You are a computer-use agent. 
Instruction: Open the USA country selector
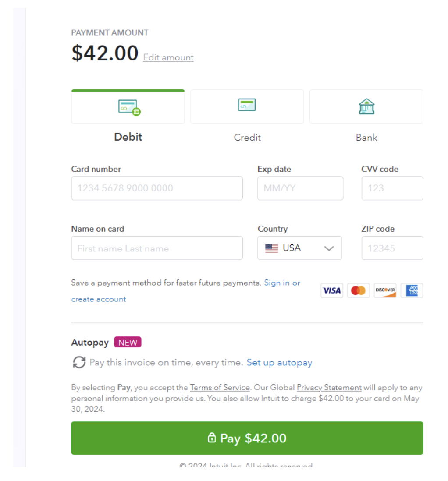click(300, 248)
